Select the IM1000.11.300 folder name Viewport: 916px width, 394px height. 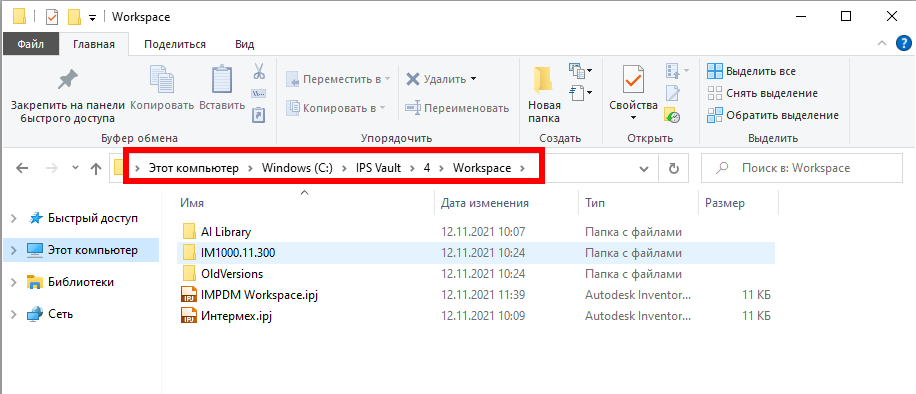click(x=238, y=253)
